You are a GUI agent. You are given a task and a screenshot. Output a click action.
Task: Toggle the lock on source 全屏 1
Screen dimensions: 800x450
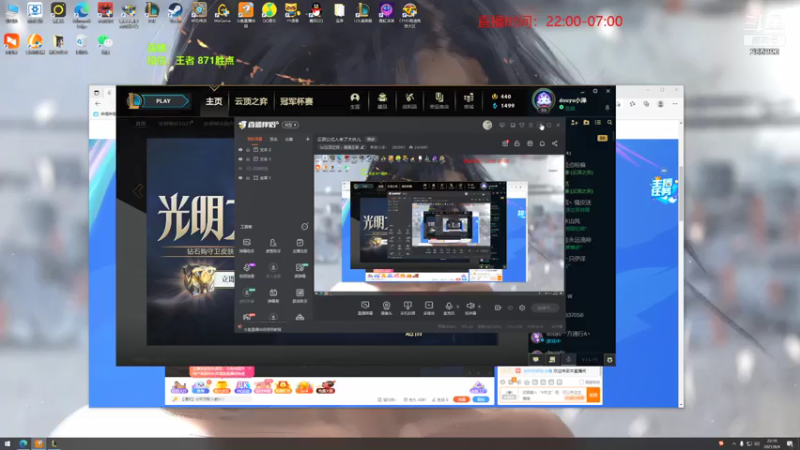pos(248,178)
